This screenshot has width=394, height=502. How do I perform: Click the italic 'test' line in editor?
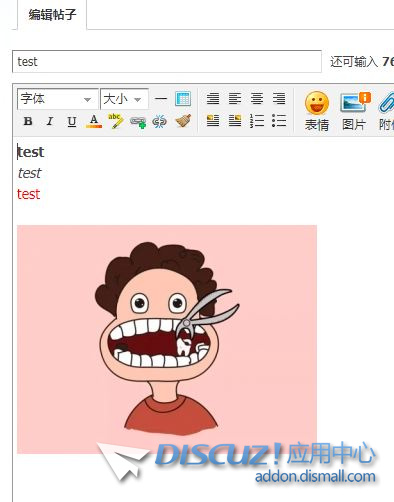tap(30, 173)
